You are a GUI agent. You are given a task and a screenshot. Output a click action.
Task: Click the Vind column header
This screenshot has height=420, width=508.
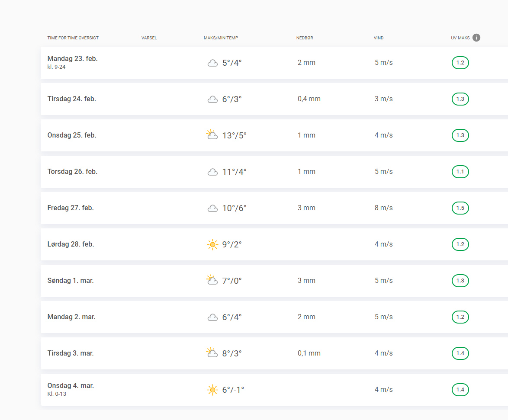coord(379,38)
